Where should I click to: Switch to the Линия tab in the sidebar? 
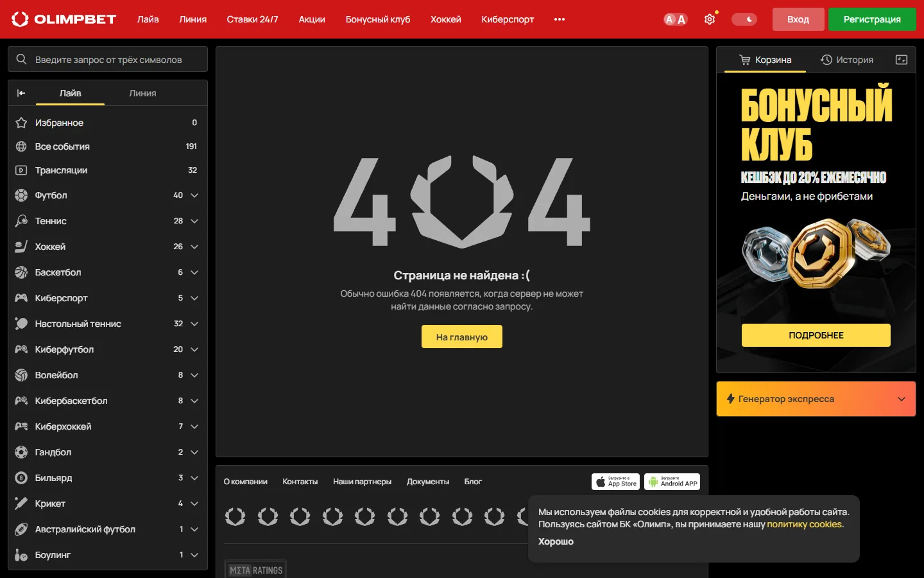click(142, 93)
